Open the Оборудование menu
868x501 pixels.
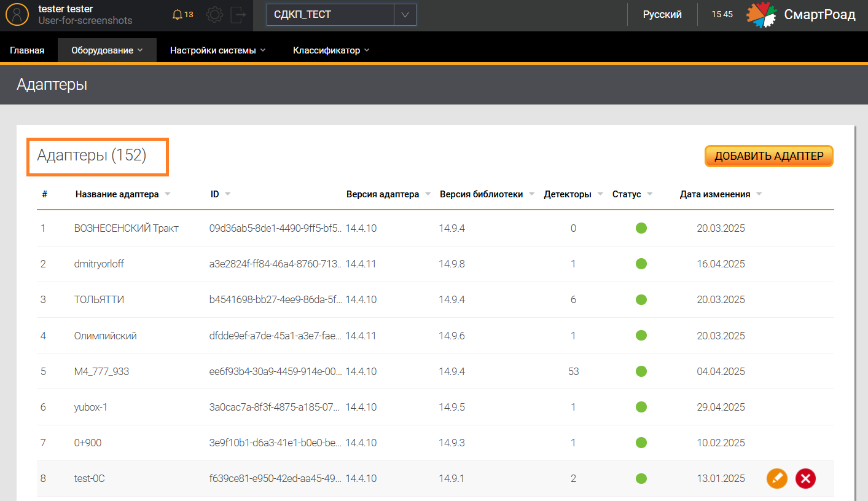[x=107, y=50]
